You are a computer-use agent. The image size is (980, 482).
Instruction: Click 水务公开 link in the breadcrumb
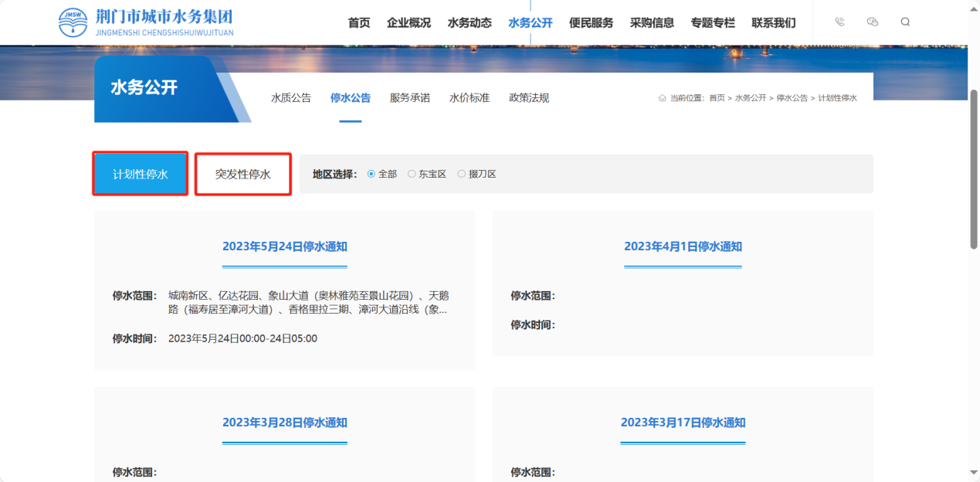750,98
